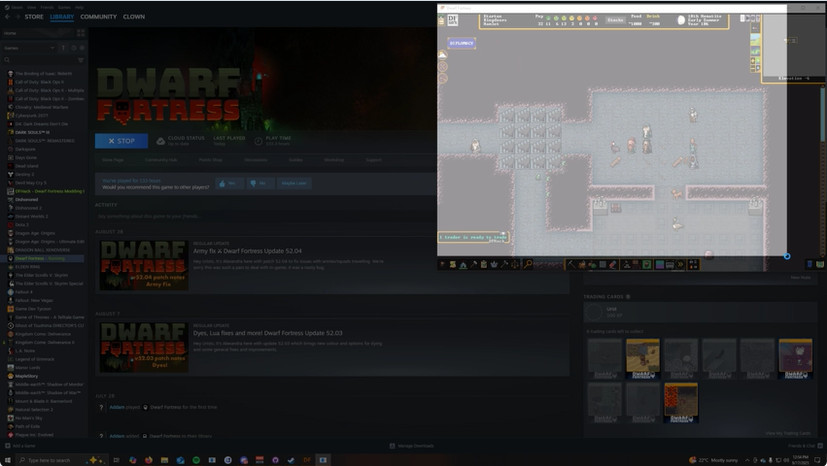Select DFHack in the games list
827x466 pixels.
[x=45, y=191]
